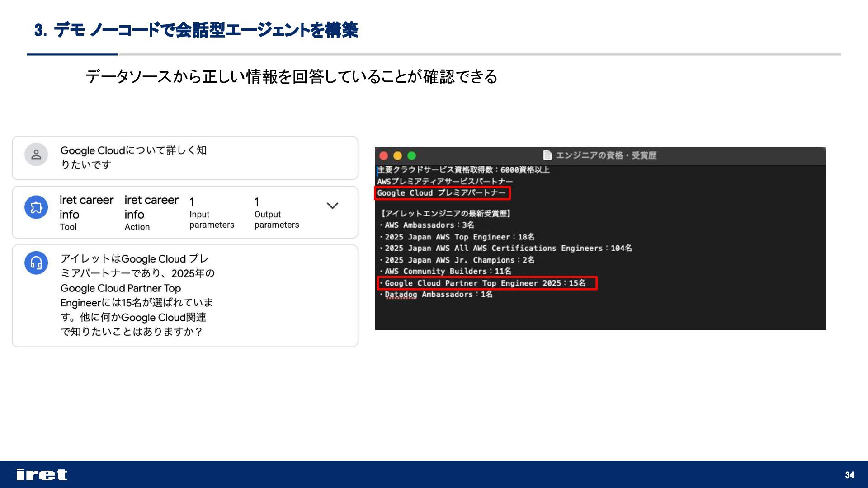Click the slide page number 34
Image resolution: width=868 pixels, height=488 pixels.
click(849, 475)
